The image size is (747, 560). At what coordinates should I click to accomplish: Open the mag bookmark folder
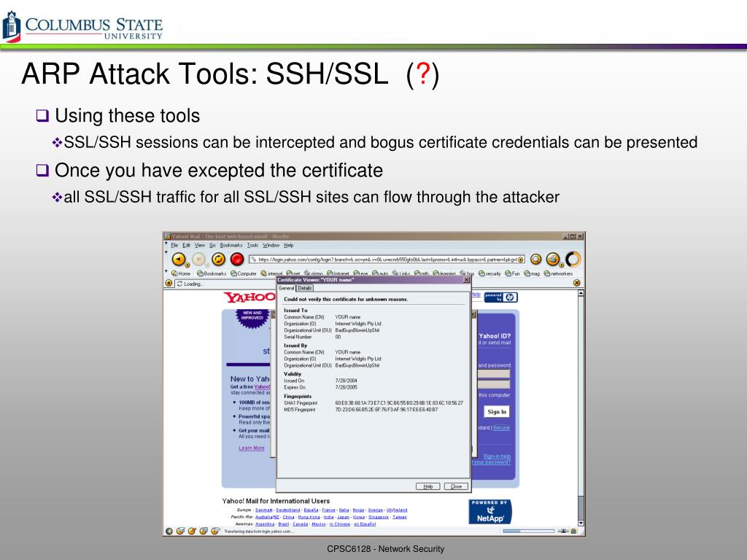pos(532,273)
